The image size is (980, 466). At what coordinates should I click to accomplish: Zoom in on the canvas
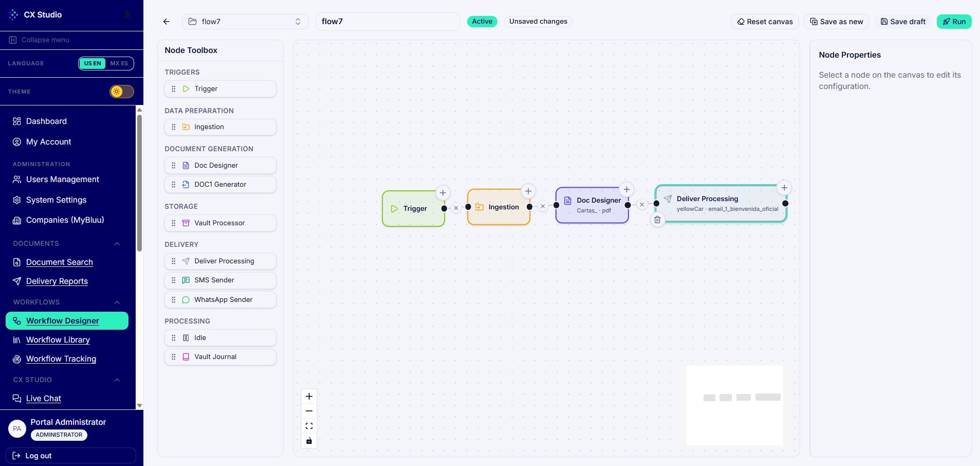pos(309,397)
